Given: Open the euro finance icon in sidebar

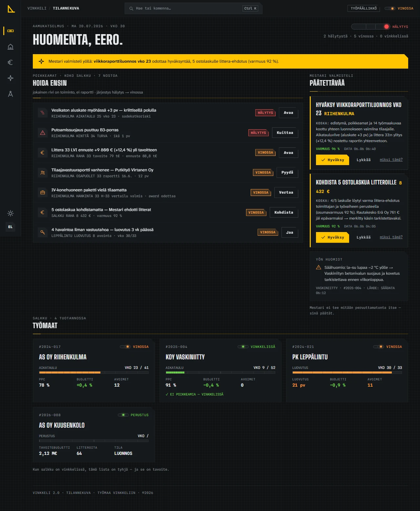Looking at the screenshot, I should point(10,62).
